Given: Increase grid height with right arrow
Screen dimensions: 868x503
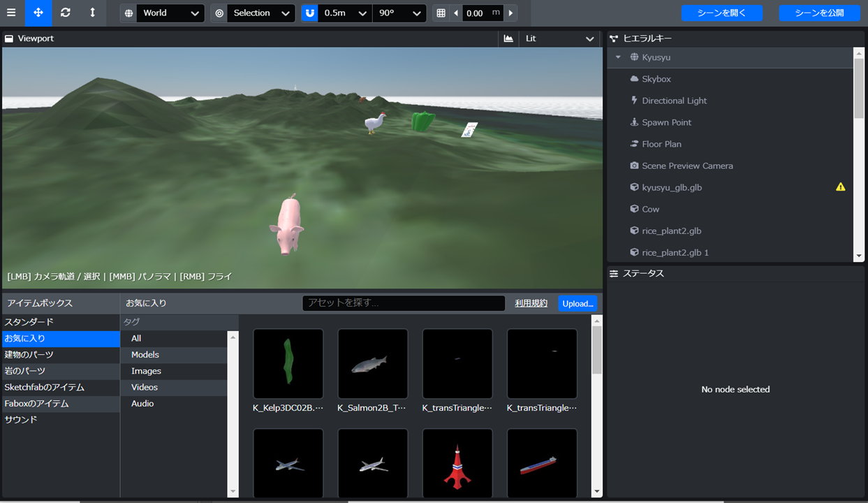Looking at the screenshot, I should [511, 13].
